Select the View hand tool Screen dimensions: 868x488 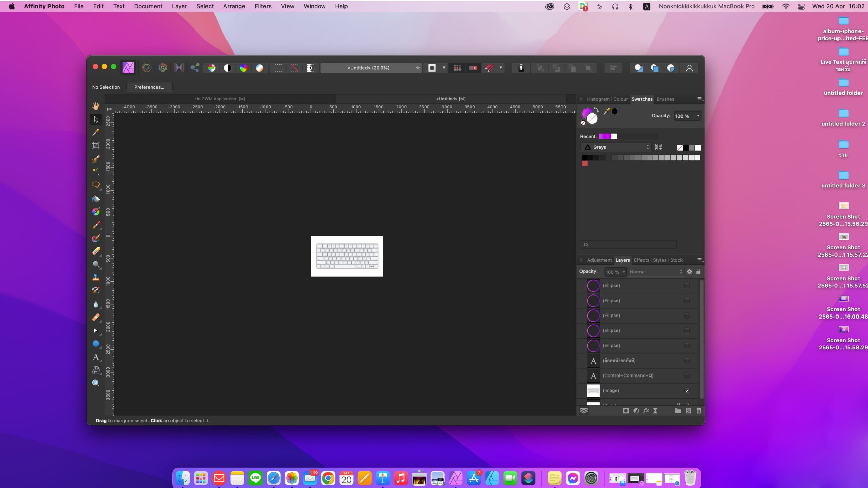click(96, 106)
